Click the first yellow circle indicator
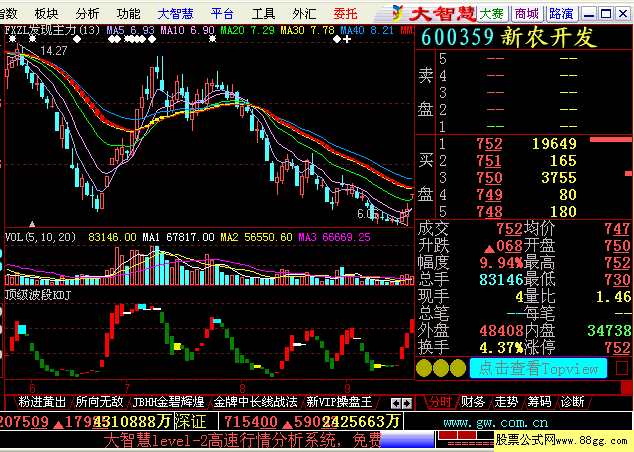The height and width of the screenshot is (452, 634). coord(424,368)
